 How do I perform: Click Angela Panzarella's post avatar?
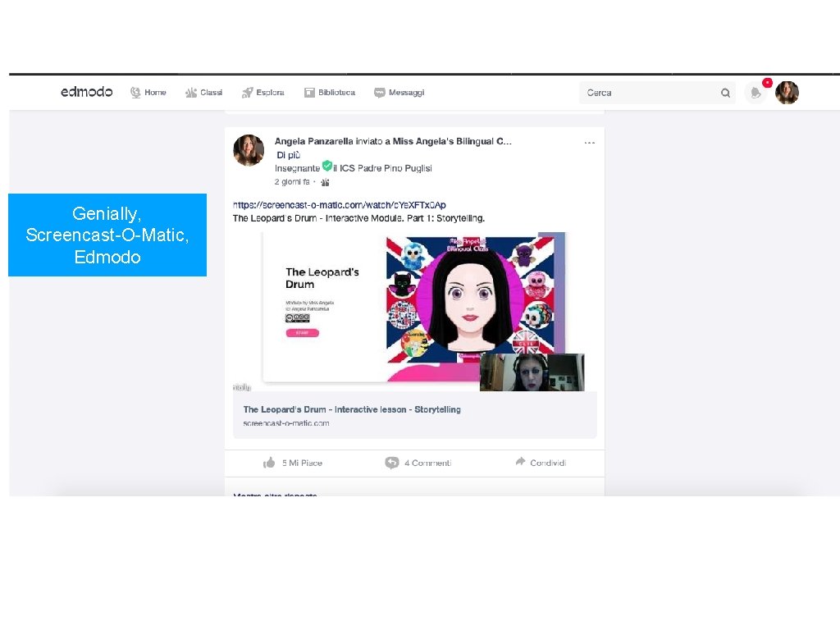pyautogui.click(x=249, y=150)
